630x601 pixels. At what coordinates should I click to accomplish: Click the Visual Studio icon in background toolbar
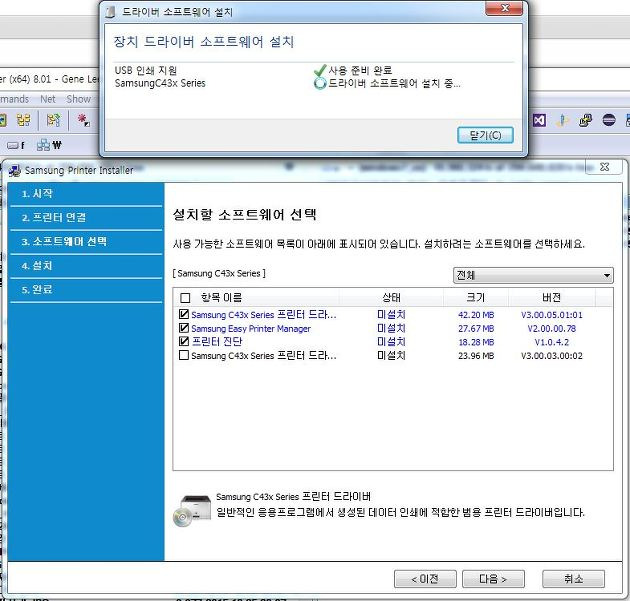[x=539, y=120]
